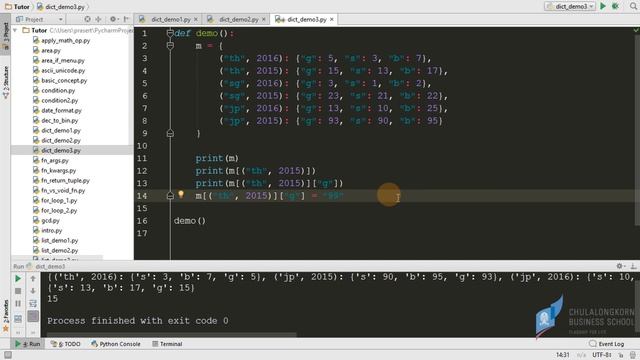The width and height of the screenshot is (640, 360).
Task: Open the Terminal tool window tab
Action: (167, 344)
